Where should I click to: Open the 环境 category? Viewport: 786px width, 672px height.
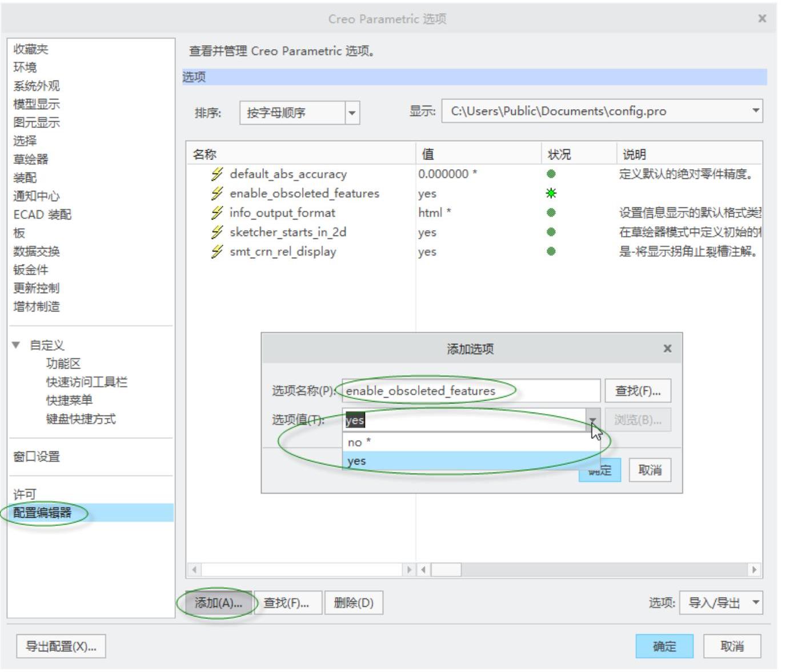point(25,67)
